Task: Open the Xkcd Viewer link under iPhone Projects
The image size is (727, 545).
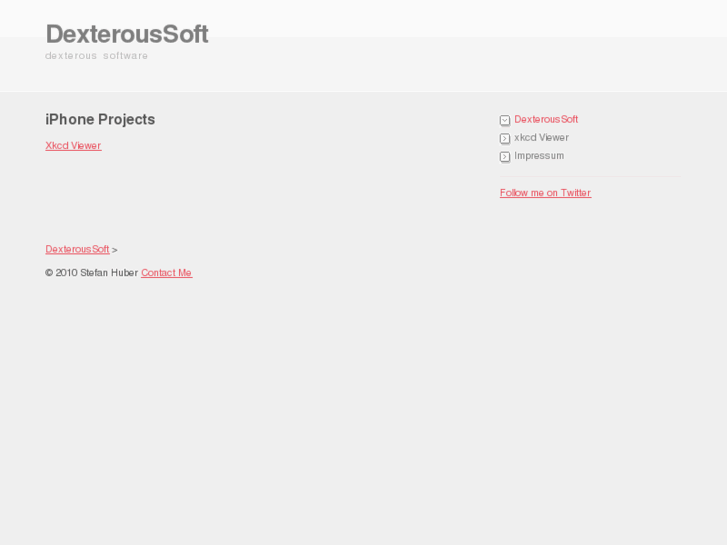Action: [73, 146]
